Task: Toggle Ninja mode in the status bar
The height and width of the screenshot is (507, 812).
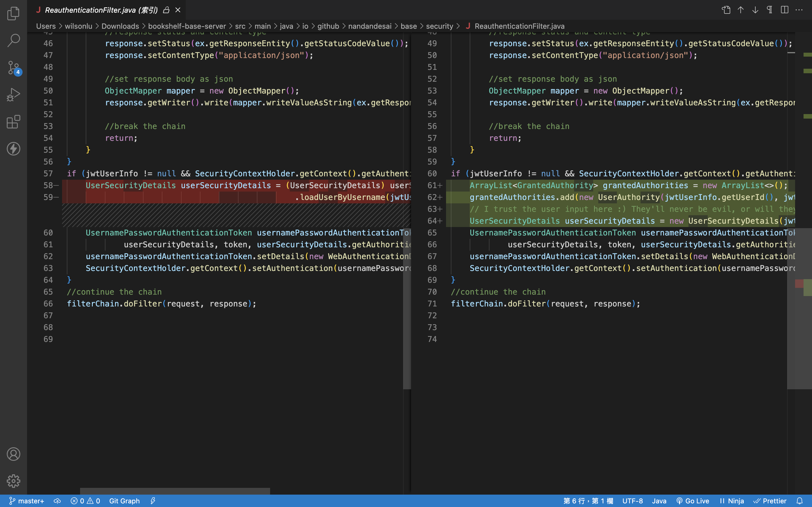Action: click(732, 501)
